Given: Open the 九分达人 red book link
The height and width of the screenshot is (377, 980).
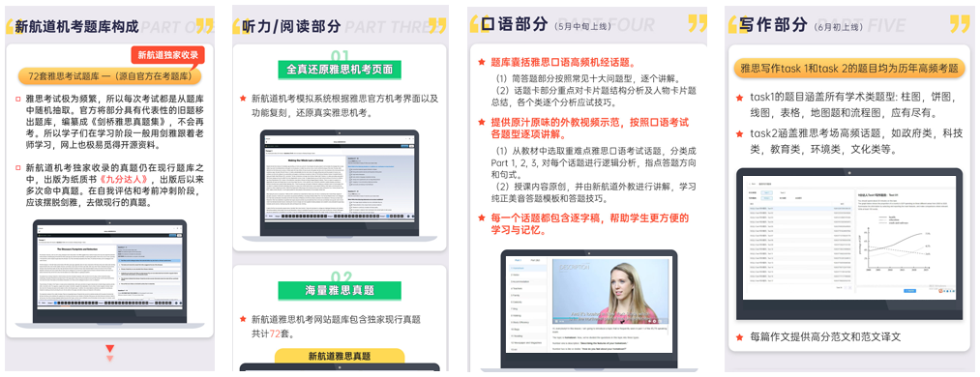Looking at the screenshot, I should [x=116, y=179].
